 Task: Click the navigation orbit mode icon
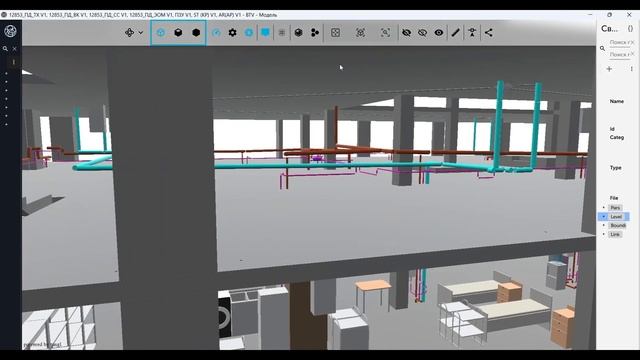(129, 33)
